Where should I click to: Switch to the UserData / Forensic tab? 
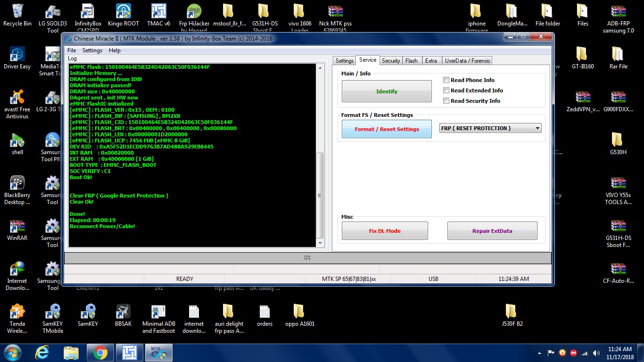[468, 61]
